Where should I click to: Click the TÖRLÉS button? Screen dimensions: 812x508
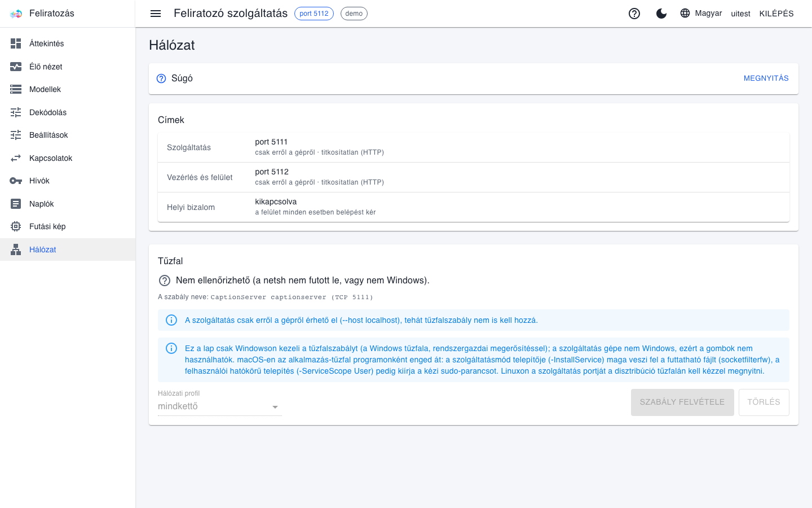764,402
